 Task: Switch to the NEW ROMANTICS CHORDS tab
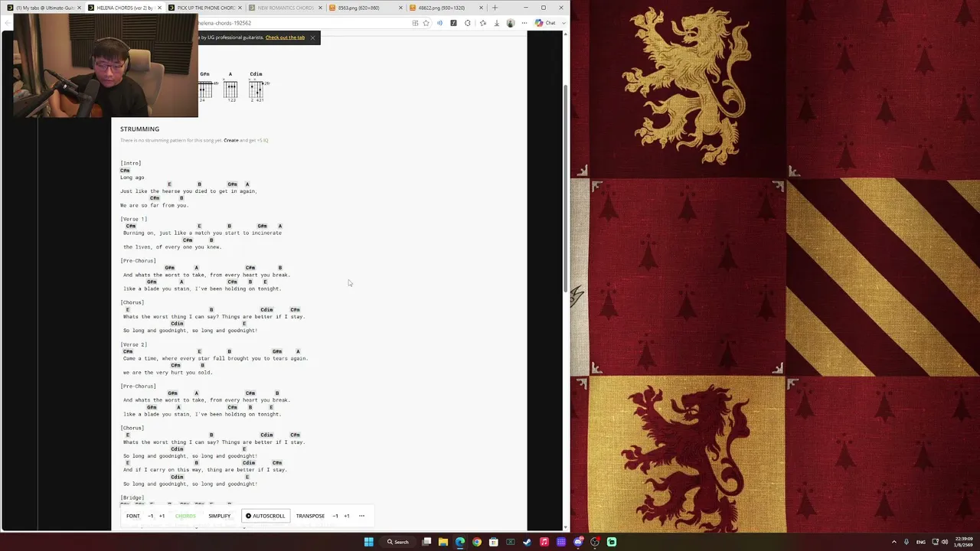point(283,8)
